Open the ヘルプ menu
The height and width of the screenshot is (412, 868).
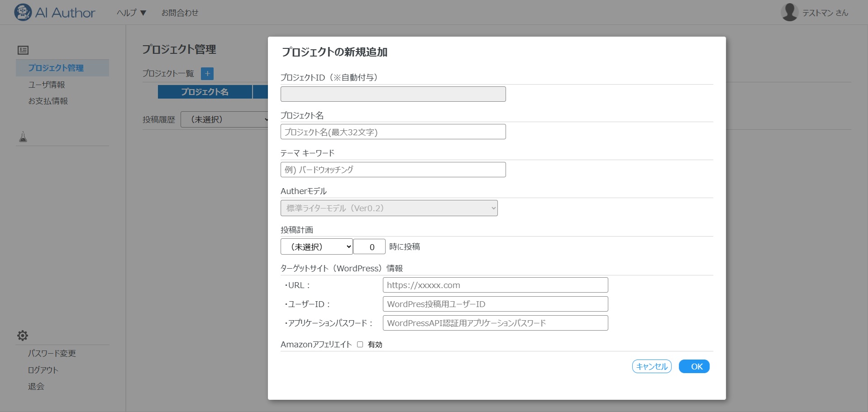pos(131,13)
